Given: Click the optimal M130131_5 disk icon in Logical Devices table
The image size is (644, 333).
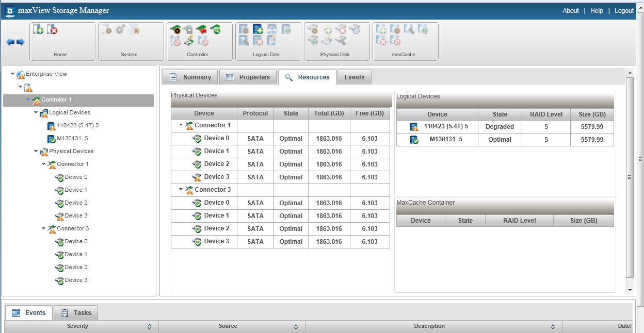Looking at the screenshot, I should (x=414, y=140).
